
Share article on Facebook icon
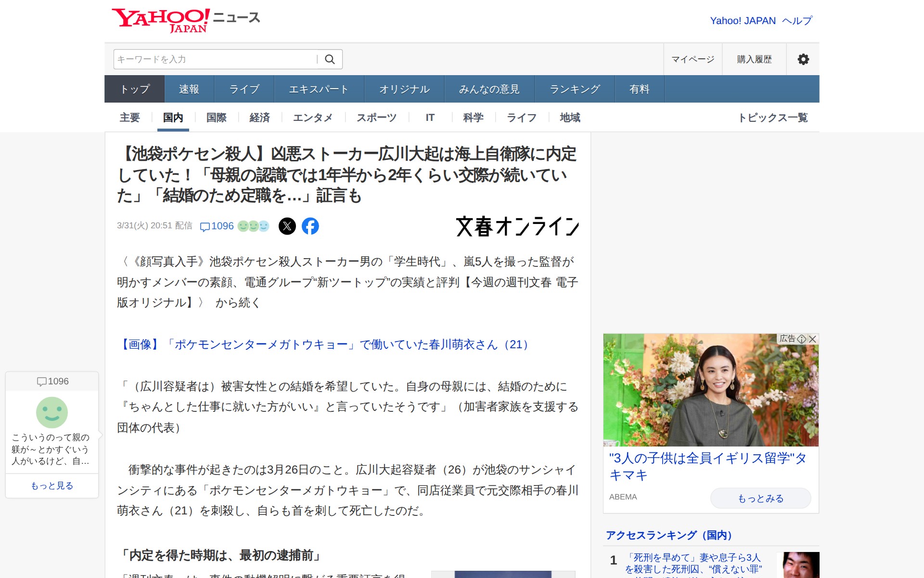[310, 226]
